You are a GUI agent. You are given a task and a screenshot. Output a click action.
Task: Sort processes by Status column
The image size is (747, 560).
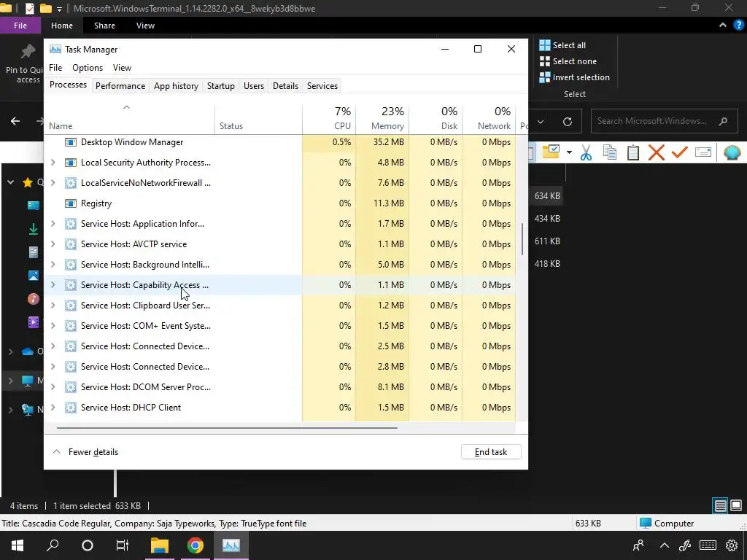pos(258,117)
